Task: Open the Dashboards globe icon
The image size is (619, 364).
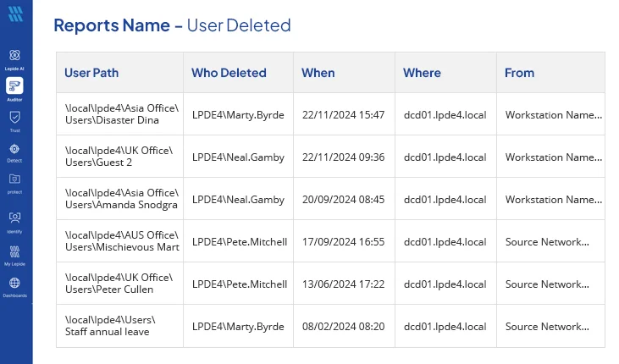Action: click(14, 283)
